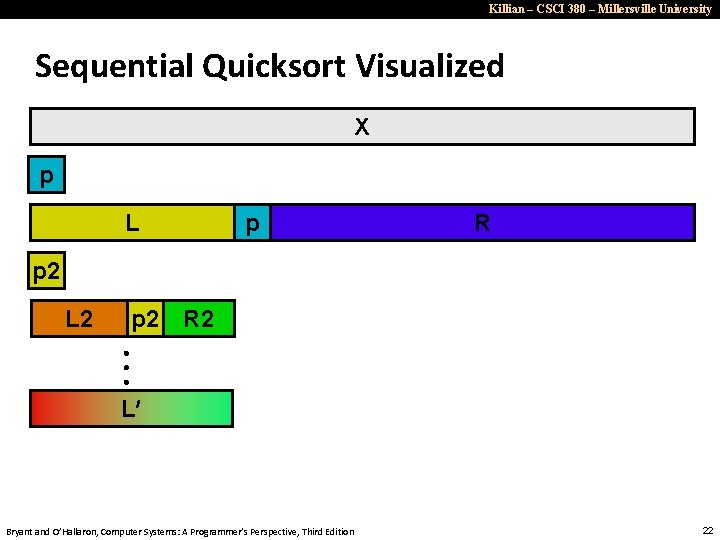Click the standalone yellow p2 pivot box
The image size is (720, 540).
point(46,270)
